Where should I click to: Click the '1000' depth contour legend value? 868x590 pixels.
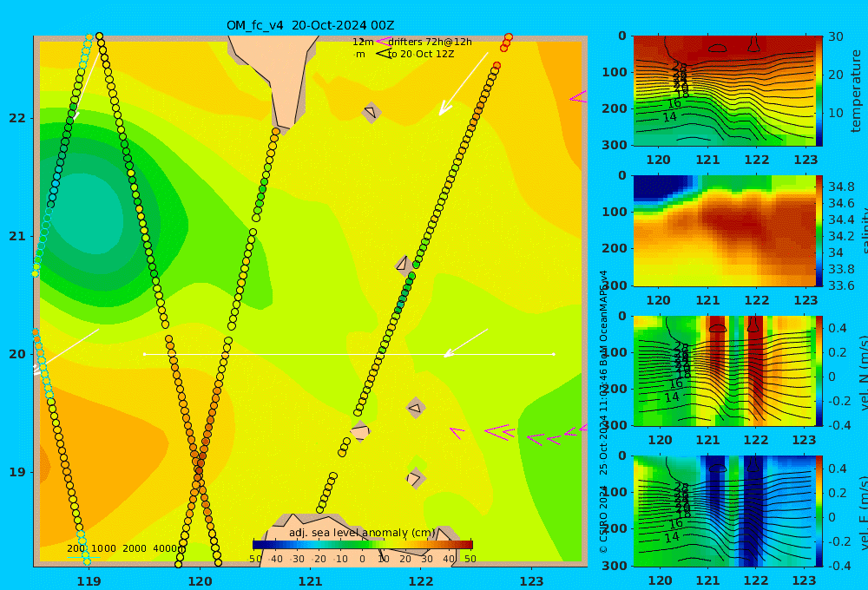pyautogui.click(x=103, y=548)
